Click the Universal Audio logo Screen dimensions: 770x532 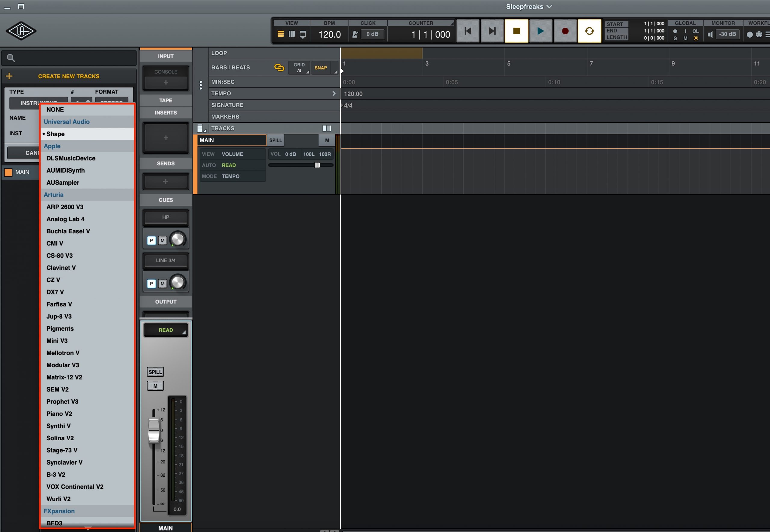[x=21, y=31]
